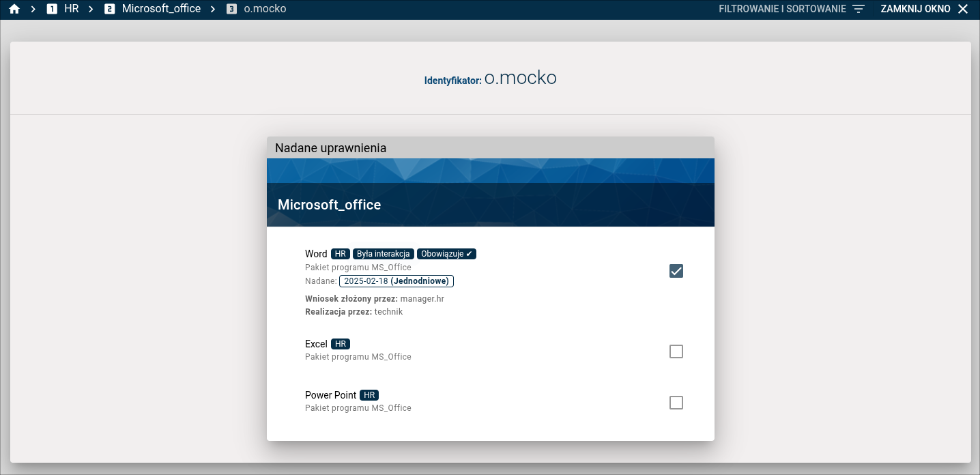Image resolution: width=980 pixels, height=475 pixels.
Task: Open the HR breadcrumb level
Action: (72, 9)
